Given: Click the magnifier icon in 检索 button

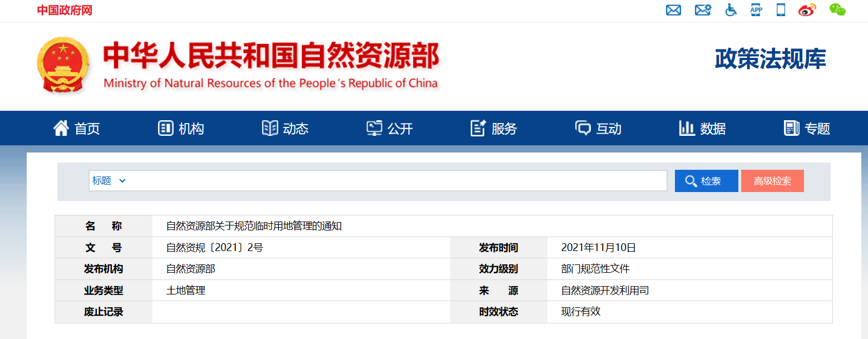Looking at the screenshot, I should 692,180.
